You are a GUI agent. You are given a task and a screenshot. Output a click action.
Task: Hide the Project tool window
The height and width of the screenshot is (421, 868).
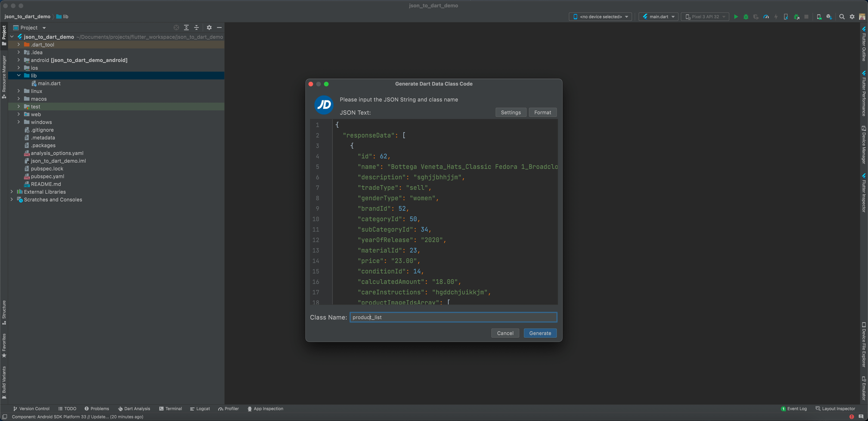coord(219,28)
